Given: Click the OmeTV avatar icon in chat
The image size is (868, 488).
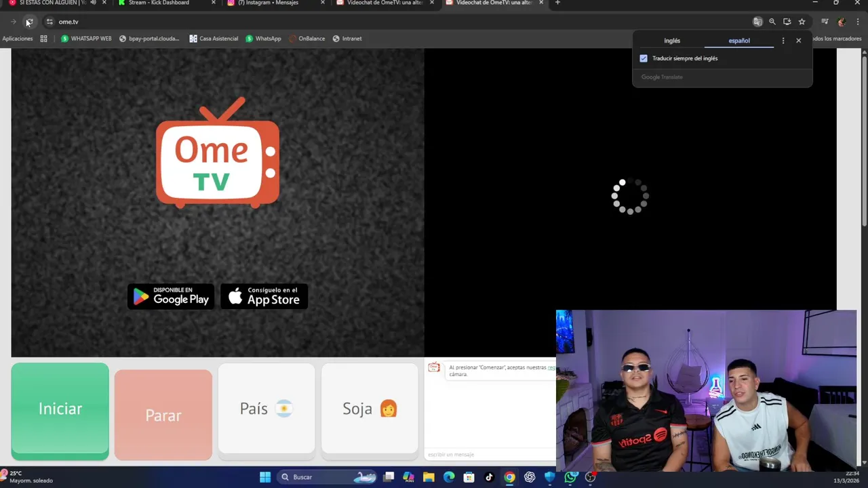Looking at the screenshot, I should (x=434, y=367).
